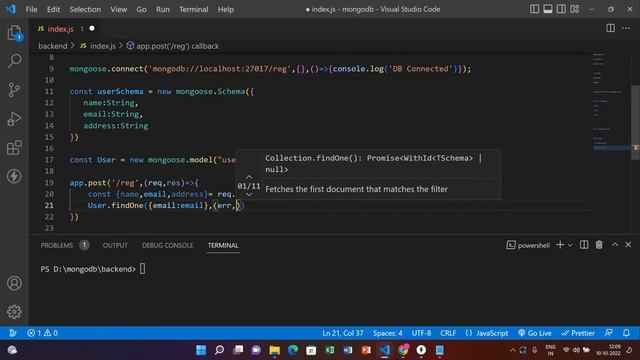Image resolution: width=640 pixels, height=360 pixels.
Task: Toggle secondary side bar layout button
Action: pos(561,9)
